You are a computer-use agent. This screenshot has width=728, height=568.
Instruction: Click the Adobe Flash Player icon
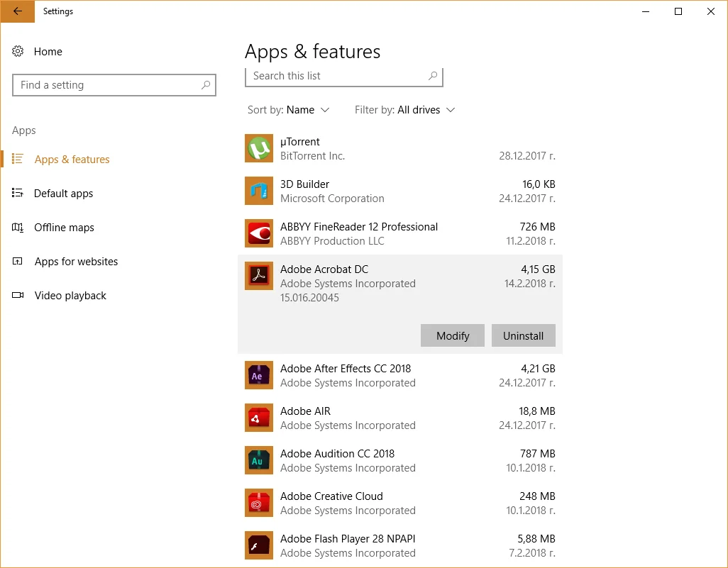258,545
